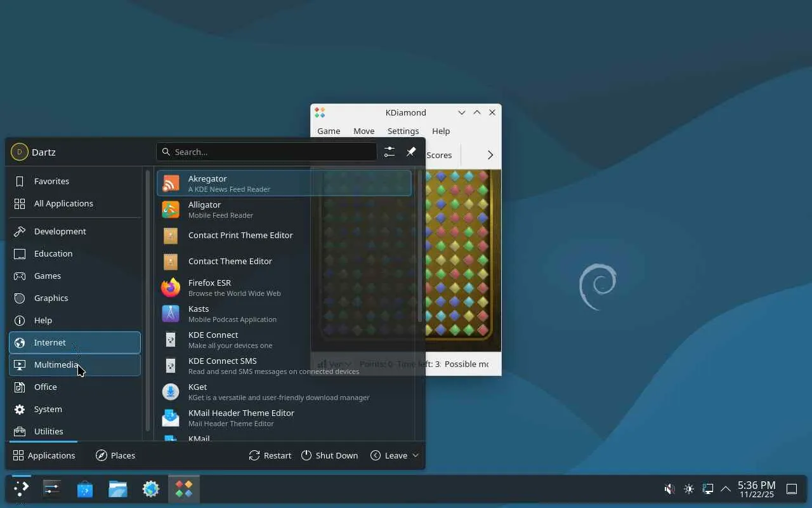Click the category sidebar scrollbar
The height and width of the screenshot is (508, 812).
pos(148,300)
